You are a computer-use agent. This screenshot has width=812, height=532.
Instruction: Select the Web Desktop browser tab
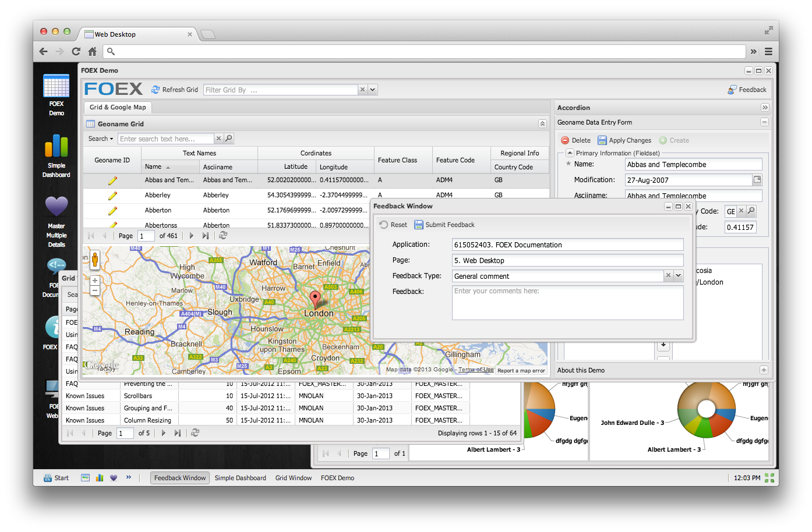(x=139, y=34)
